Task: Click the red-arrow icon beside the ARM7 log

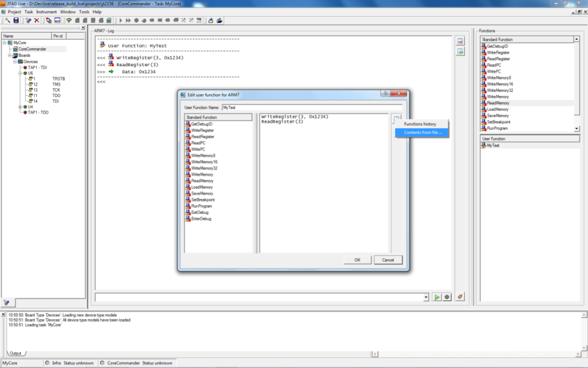Action: point(460,41)
